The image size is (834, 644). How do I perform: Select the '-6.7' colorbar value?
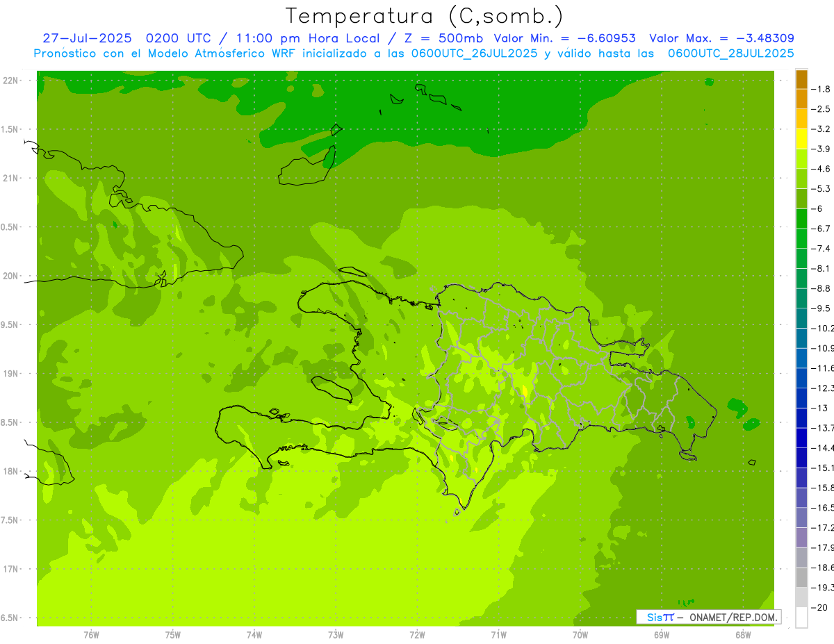point(821,229)
